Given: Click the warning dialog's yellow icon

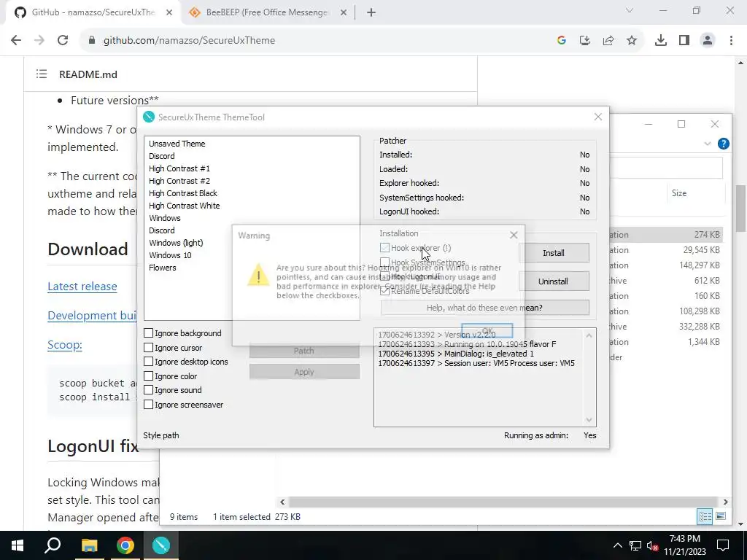Looking at the screenshot, I should pos(258,275).
